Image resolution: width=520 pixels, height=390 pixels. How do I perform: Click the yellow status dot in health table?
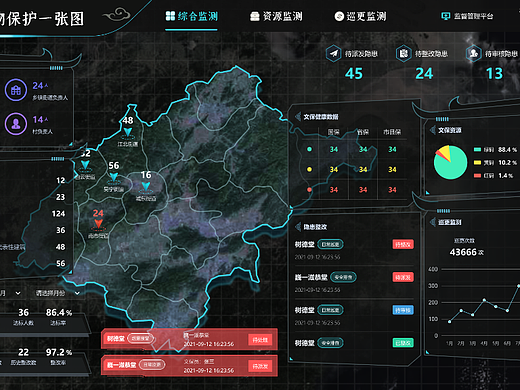coord(309,169)
